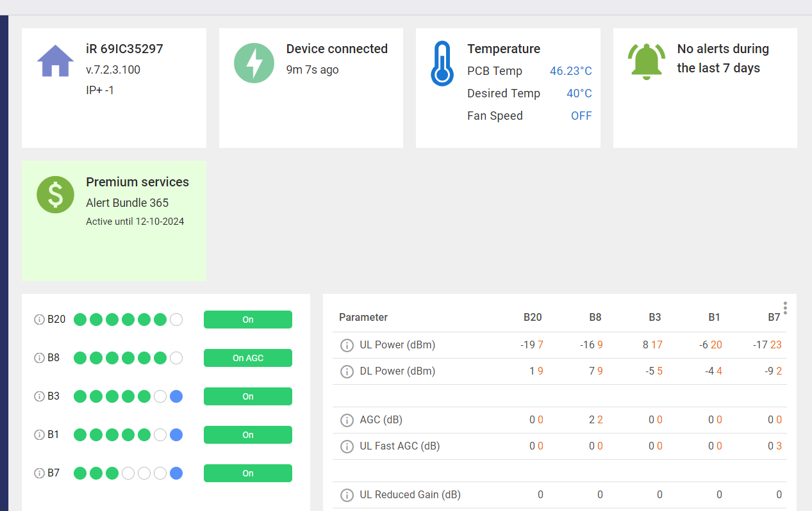Toggle the B8 band On AGC button
This screenshot has height=511, width=812.
247,358
